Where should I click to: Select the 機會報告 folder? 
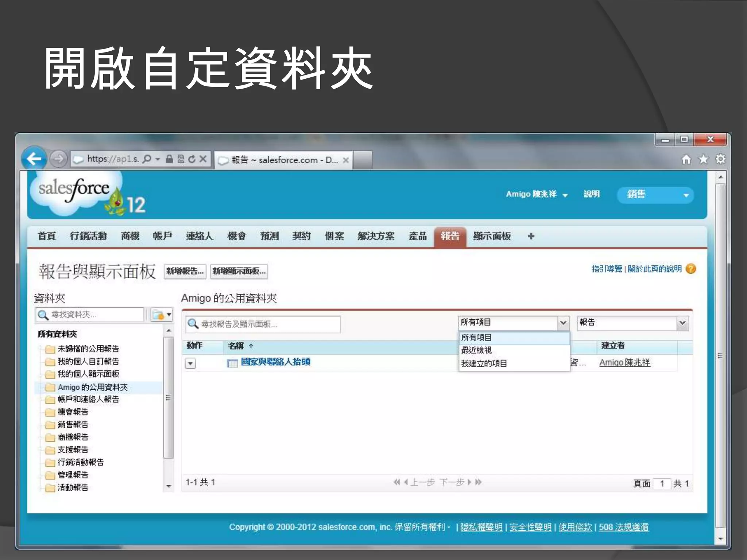point(73,412)
